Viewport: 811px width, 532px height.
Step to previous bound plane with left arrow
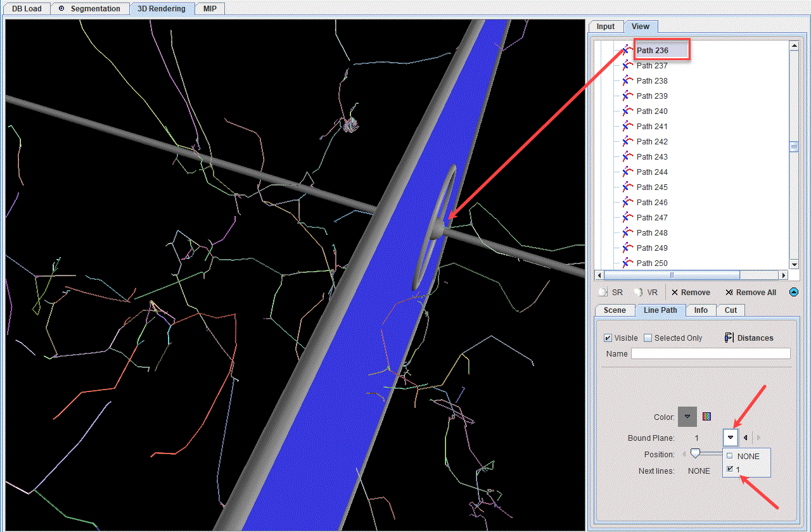[x=746, y=438]
